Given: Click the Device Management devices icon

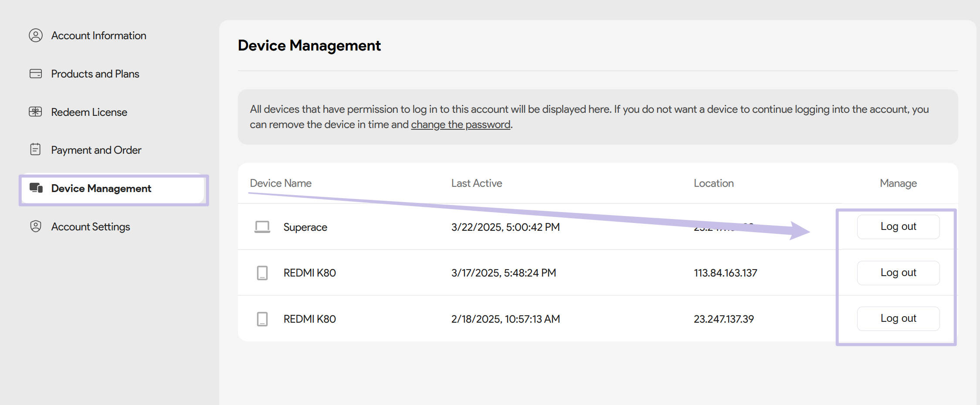Looking at the screenshot, I should coord(36,188).
